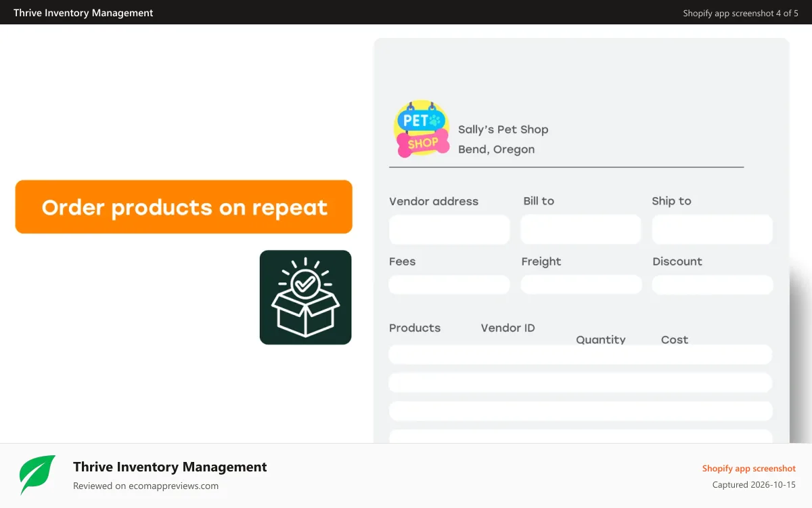Click the Quantity column header
The width and height of the screenshot is (812, 508).
coord(601,339)
